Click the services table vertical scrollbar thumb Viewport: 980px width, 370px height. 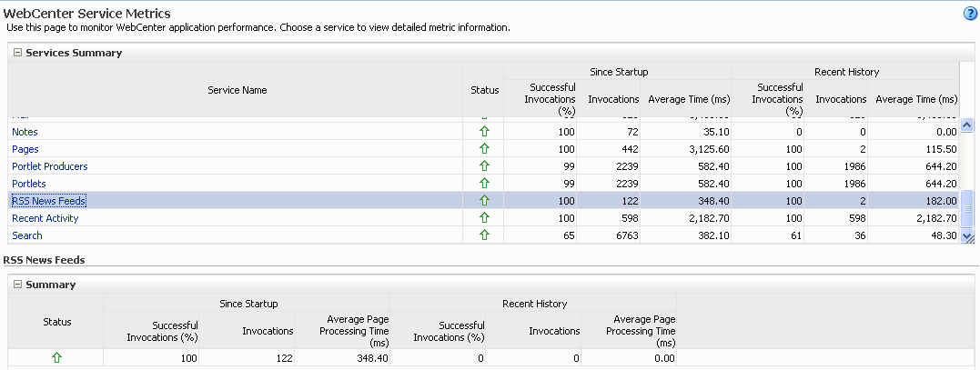click(x=967, y=207)
